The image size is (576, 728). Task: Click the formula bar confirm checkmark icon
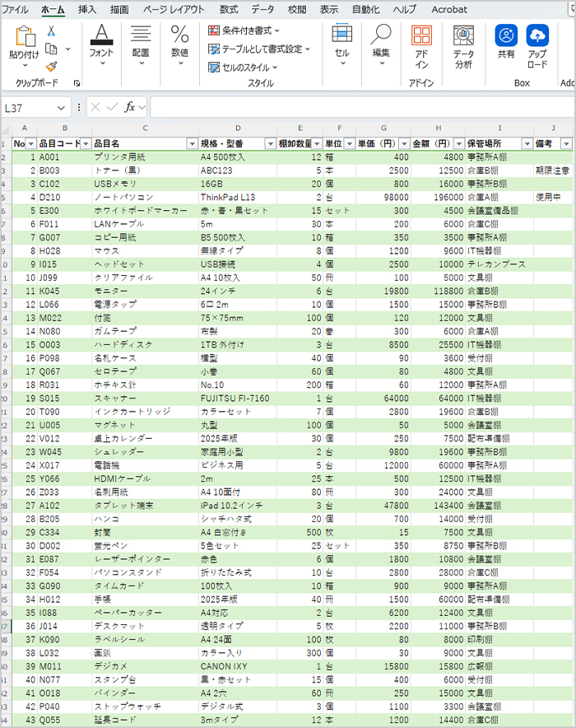click(112, 107)
